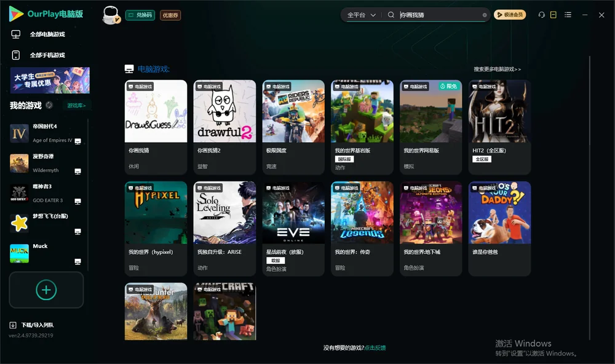Open the 极速会员 membership button

[510, 15]
